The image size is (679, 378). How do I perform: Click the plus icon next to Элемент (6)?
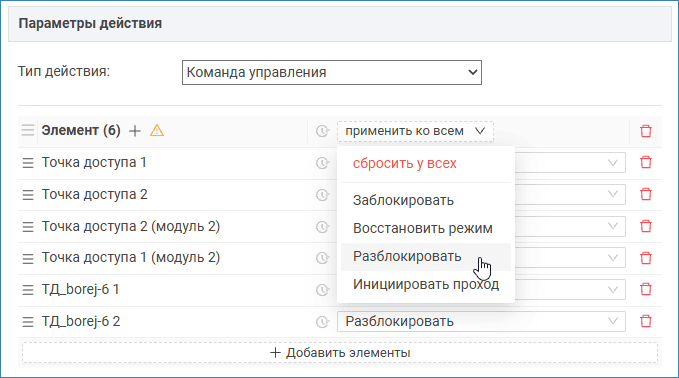pos(135,131)
